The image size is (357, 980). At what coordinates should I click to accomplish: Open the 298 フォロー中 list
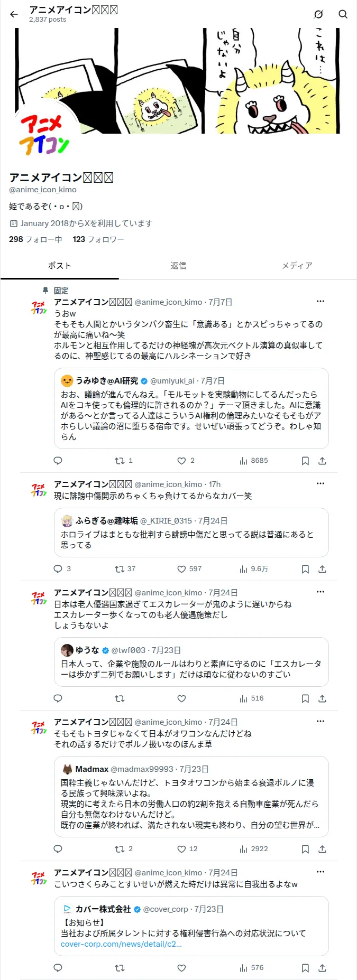(x=35, y=239)
